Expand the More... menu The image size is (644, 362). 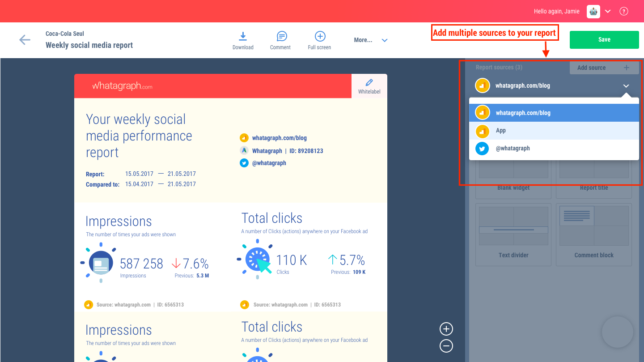[x=370, y=40]
